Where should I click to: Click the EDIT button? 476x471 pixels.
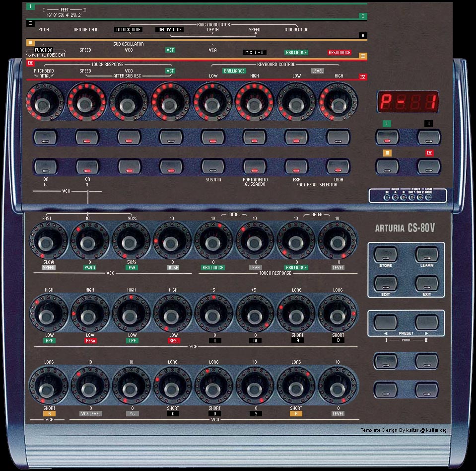pyautogui.click(x=386, y=283)
